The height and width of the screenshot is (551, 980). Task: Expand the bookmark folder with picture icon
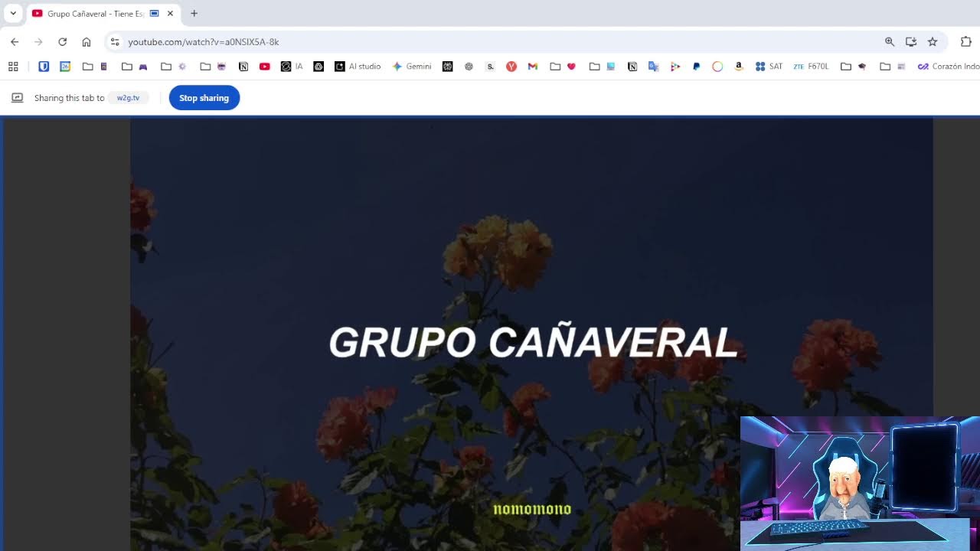click(603, 67)
